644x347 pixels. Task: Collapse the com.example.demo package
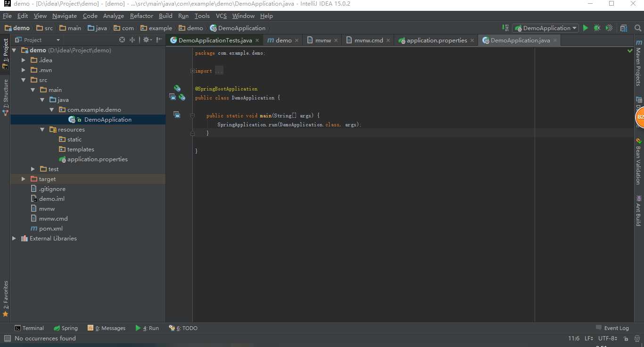pos(52,109)
